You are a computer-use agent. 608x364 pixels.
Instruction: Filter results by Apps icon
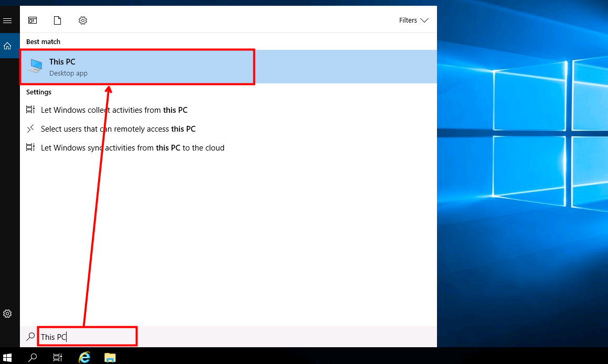tap(33, 20)
